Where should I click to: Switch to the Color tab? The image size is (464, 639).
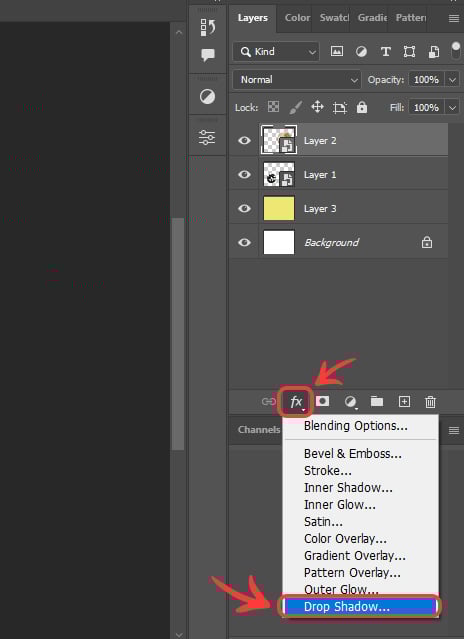pos(297,18)
